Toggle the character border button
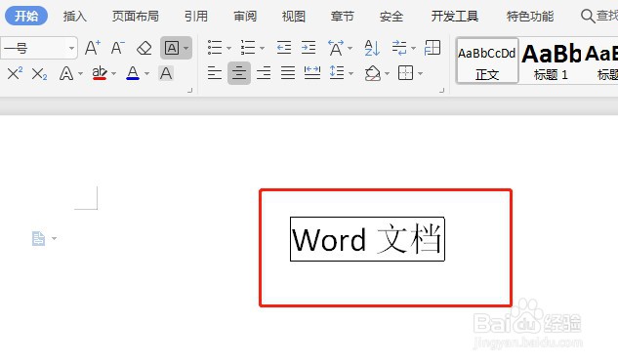This screenshot has width=618, height=364. point(172,48)
